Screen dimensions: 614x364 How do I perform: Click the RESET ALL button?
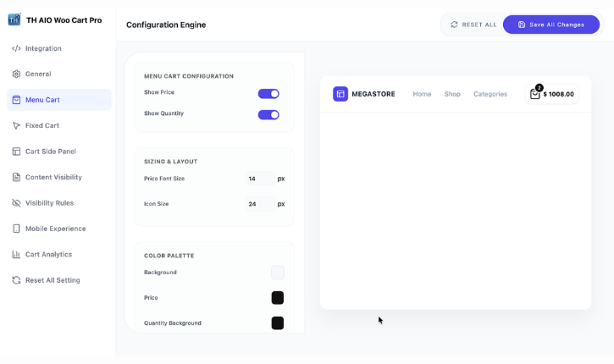point(473,25)
